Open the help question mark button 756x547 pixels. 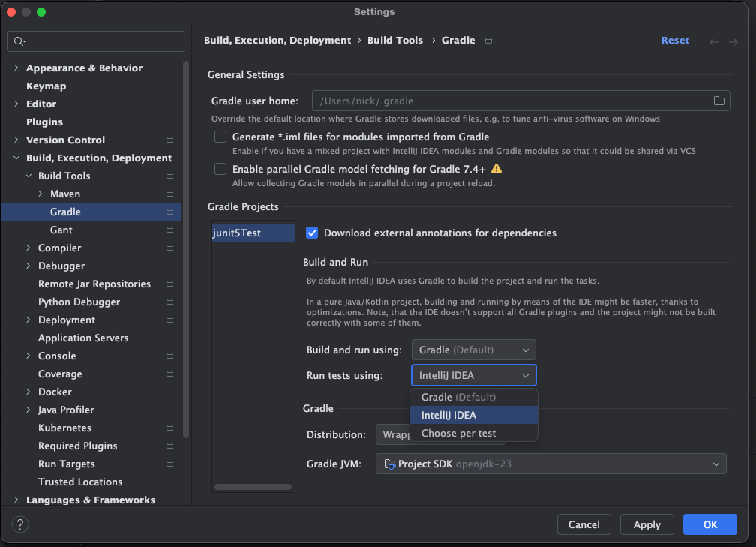20,524
